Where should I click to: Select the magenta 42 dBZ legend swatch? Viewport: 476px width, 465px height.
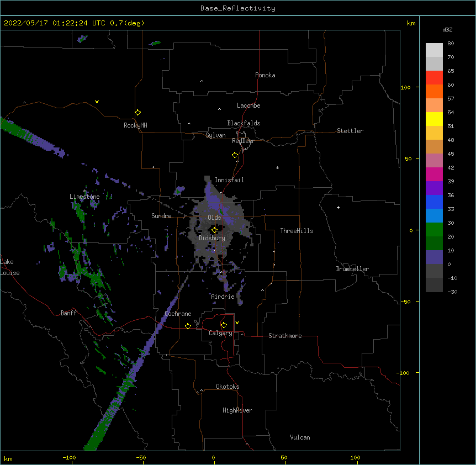(x=434, y=175)
